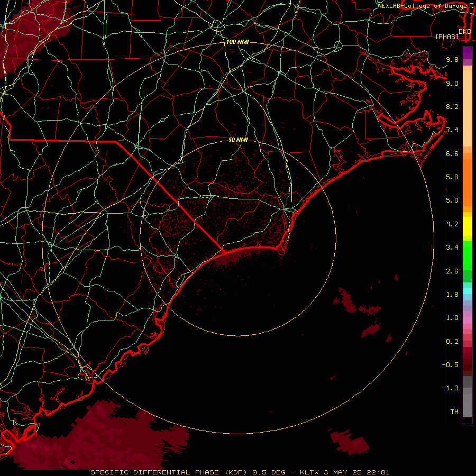Click the TH threshold label

[x=454, y=412]
